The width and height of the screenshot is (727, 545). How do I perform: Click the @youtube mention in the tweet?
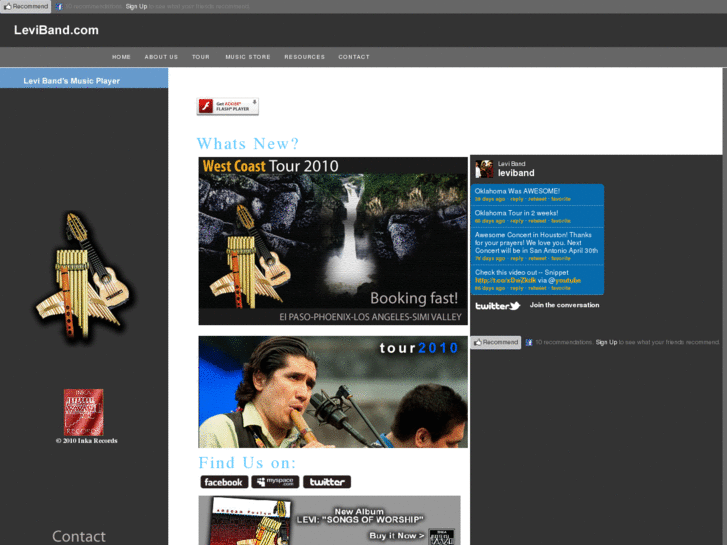tap(564, 280)
